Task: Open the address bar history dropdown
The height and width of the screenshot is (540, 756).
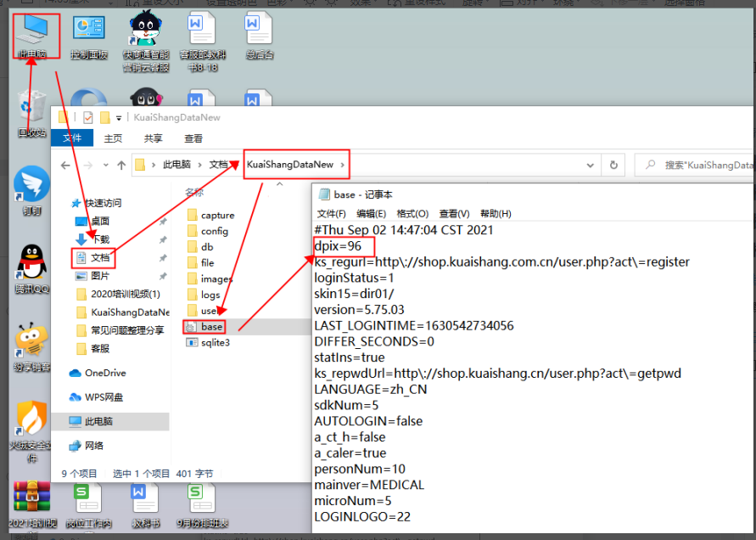Action: click(x=591, y=165)
